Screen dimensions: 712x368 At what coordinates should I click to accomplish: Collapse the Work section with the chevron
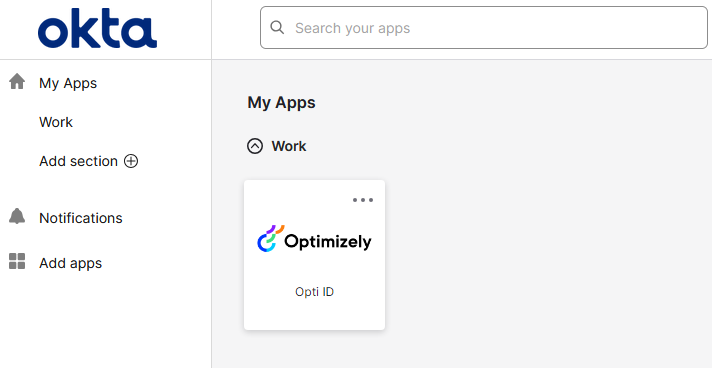tap(255, 146)
